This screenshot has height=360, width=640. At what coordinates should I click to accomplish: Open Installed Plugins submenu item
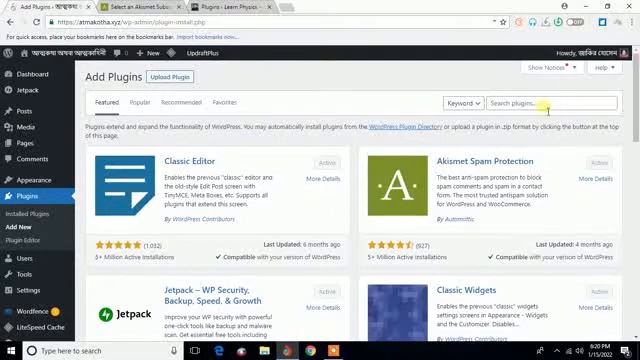(27, 214)
